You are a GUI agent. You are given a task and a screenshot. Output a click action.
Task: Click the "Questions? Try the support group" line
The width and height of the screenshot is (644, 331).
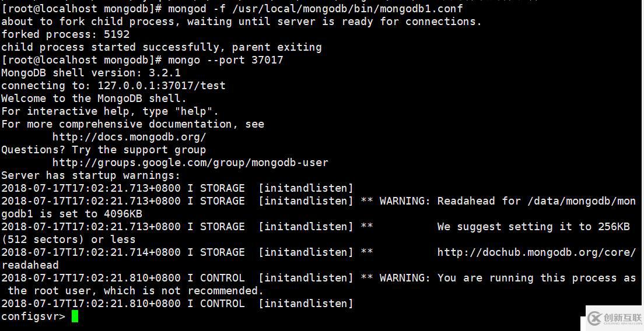click(103, 150)
